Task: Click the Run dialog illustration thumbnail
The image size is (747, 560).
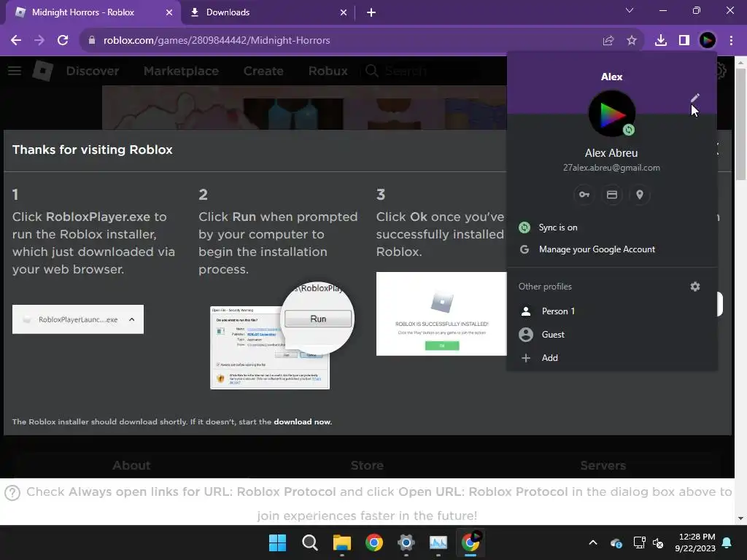Action: point(282,336)
